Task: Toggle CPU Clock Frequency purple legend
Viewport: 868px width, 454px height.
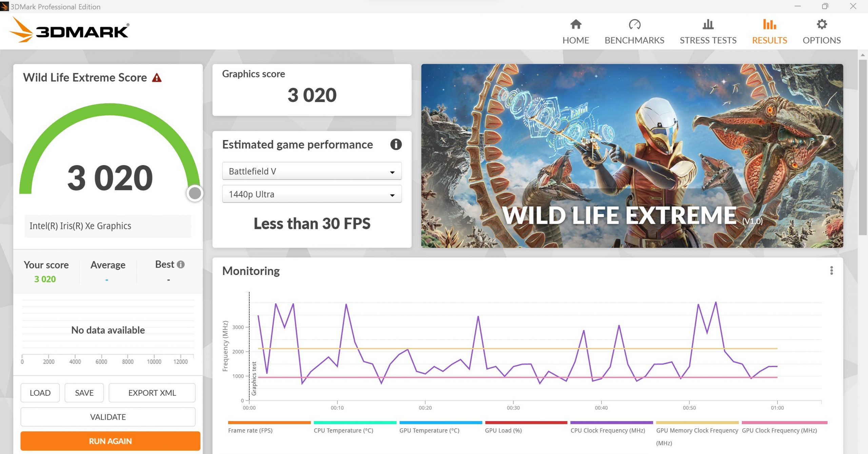Action: (612, 423)
